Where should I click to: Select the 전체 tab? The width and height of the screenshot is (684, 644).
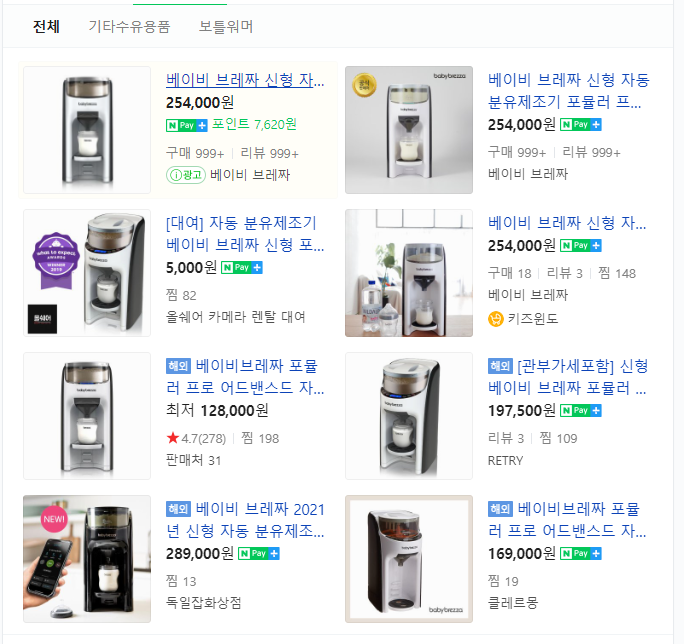coord(46,26)
